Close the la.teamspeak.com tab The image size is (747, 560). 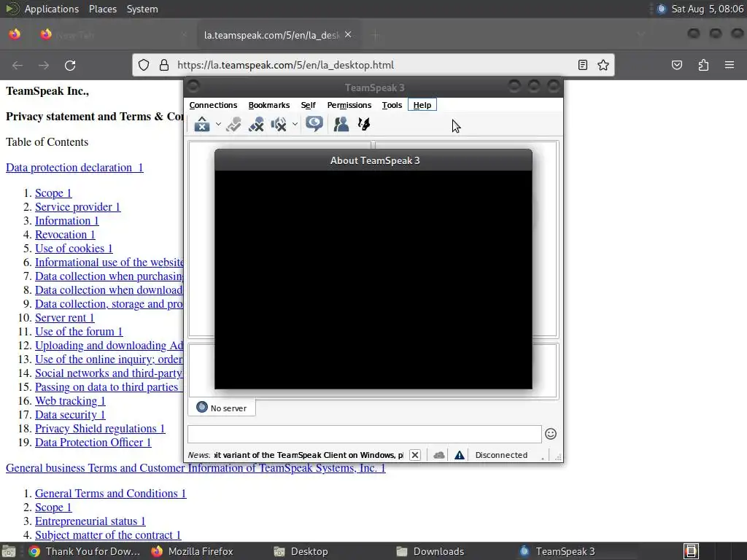pos(348,34)
